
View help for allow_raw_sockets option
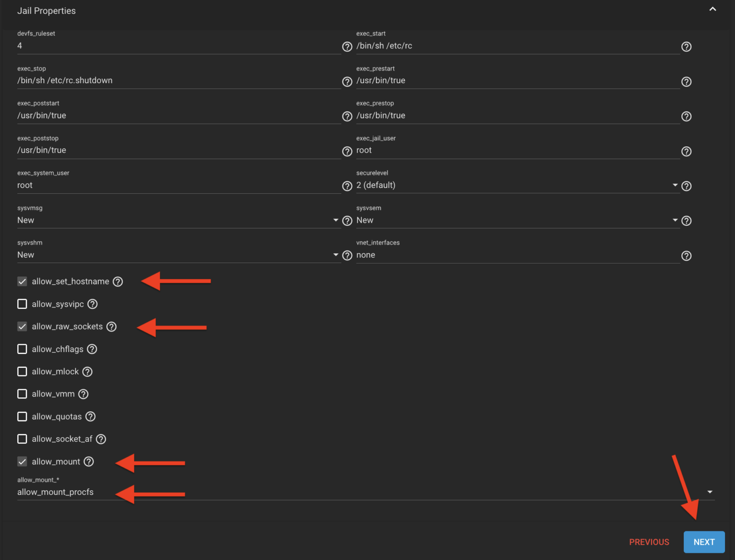[x=111, y=327]
